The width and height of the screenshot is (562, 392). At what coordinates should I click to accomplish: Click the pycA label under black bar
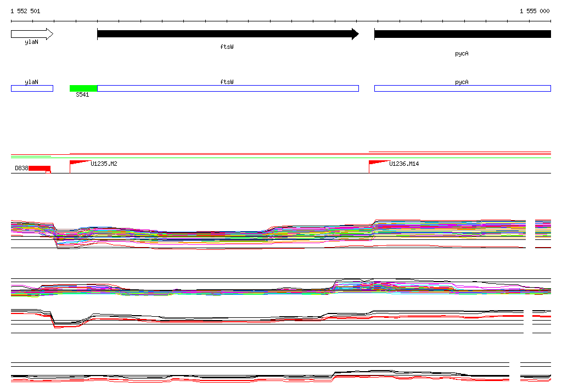[462, 54]
